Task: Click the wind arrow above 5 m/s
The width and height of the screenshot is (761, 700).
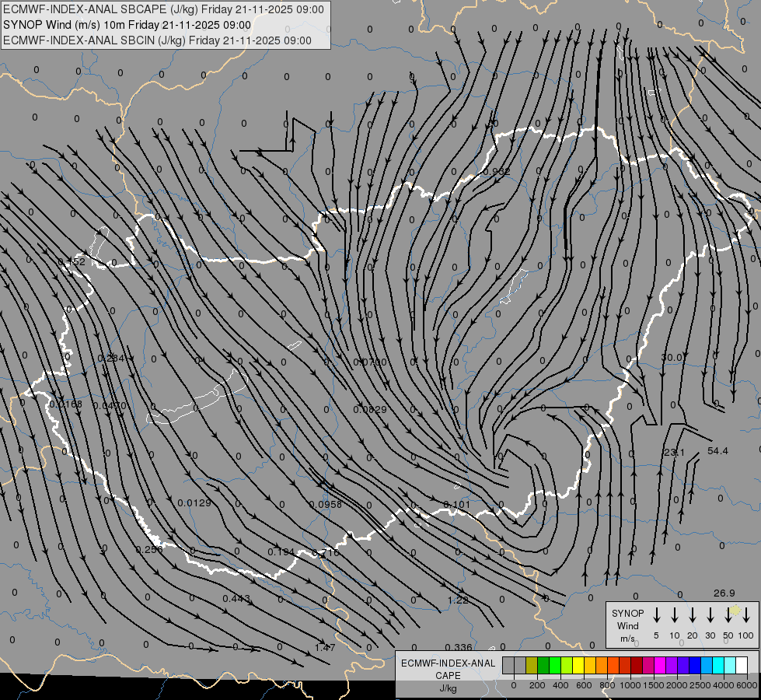Action: click(x=656, y=614)
